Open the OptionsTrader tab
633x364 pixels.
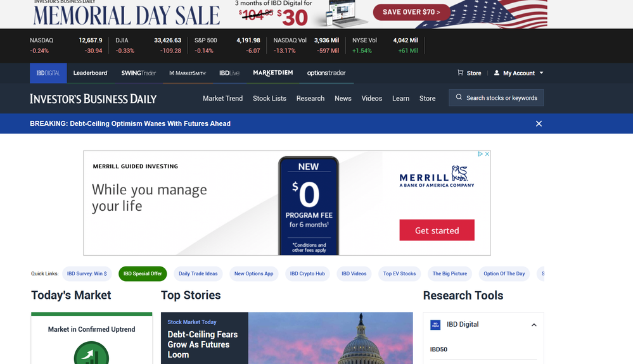coord(326,73)
